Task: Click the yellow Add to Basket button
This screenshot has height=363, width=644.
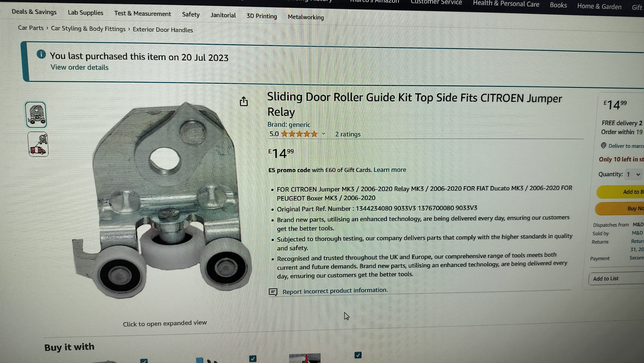Action: coord(620,192)
